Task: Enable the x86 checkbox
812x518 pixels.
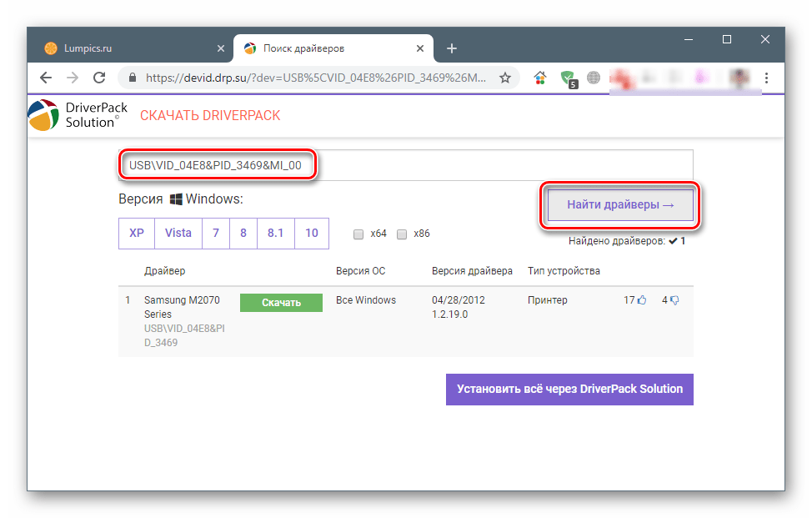Action: click(402, 234)
